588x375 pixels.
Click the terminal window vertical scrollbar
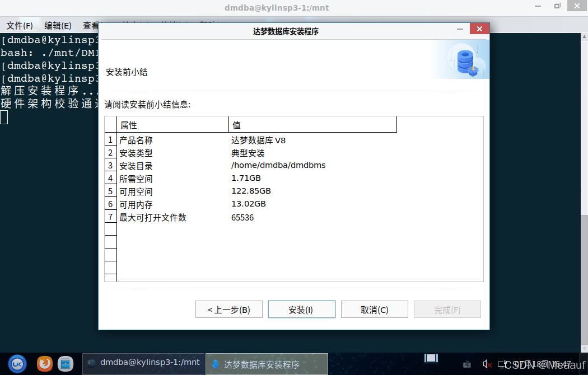click(584, 280)
